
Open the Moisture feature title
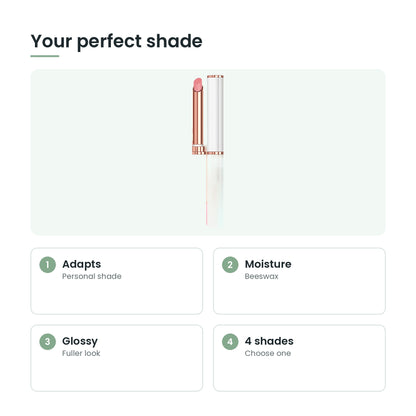tap(268, 264)
